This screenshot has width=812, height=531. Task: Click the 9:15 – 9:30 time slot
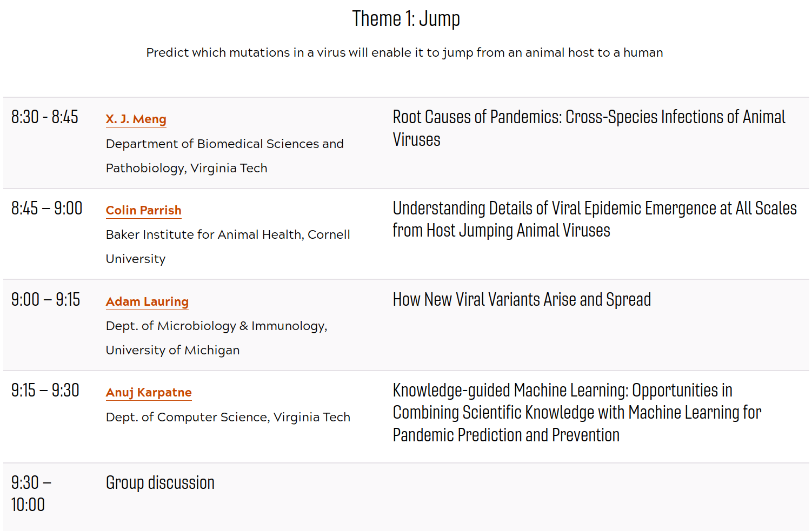(45, 390)
